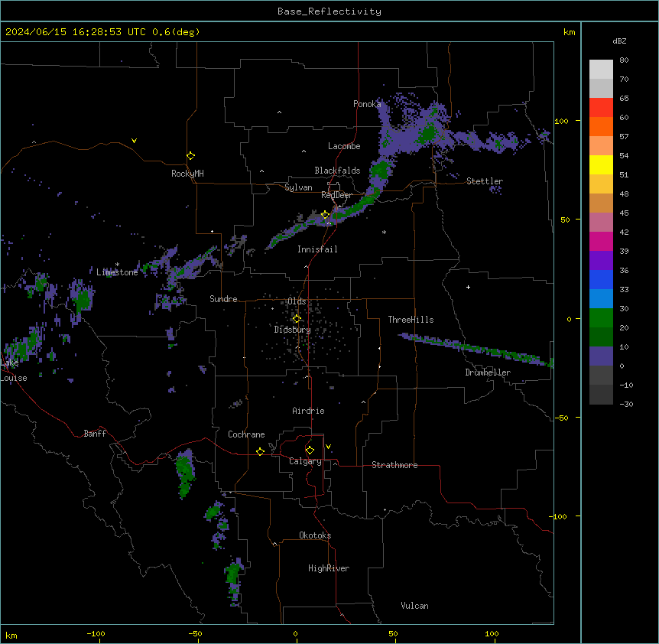Screen dimensions: 659x644
Task: Click the yellow v marker northwest of RockyMH
Action: tap(134, 141)
